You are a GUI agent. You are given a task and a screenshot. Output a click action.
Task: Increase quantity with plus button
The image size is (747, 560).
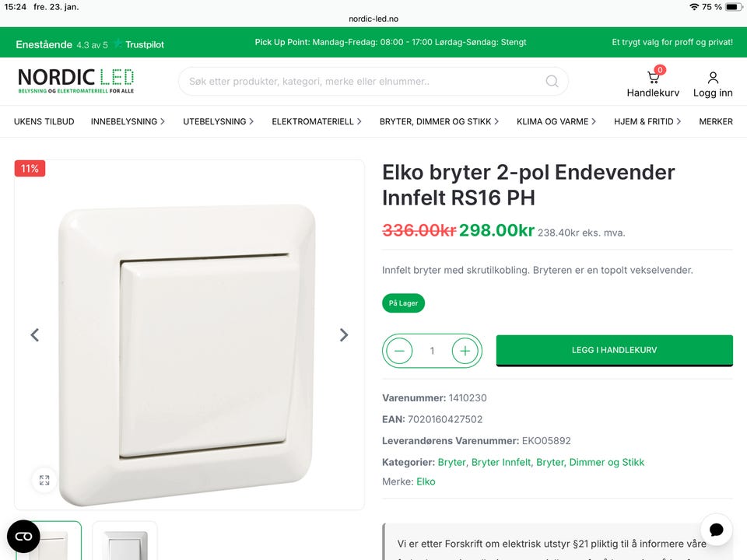pos(465,351)
